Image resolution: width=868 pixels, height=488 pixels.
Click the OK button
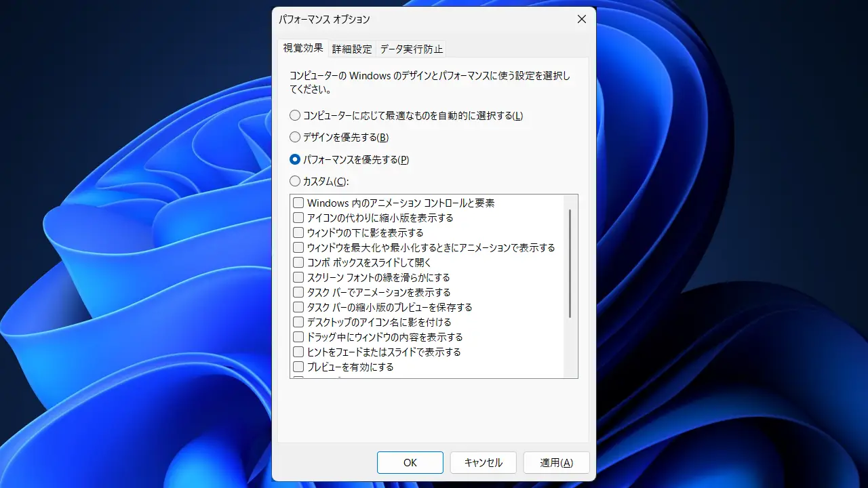point(410,463)
